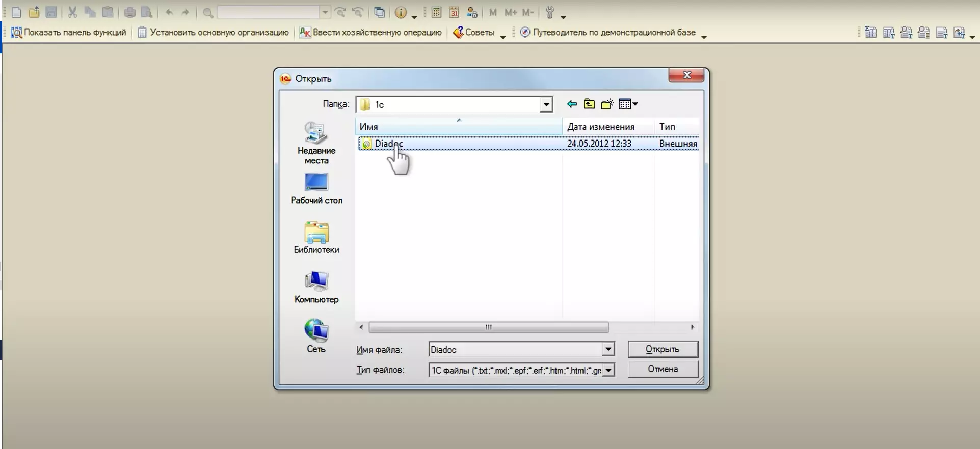
Task: Click the user list search icon at right
Action: point(924,33)
